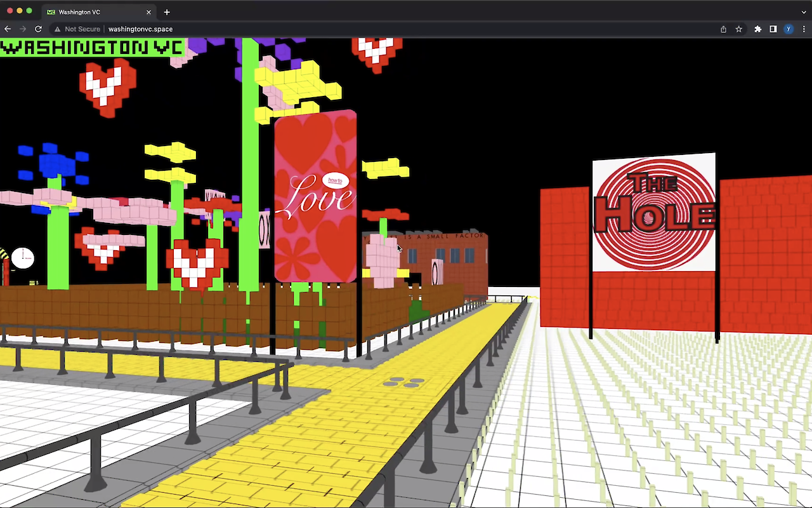
Task: Click the round dots on yellow path
Action: click(x=404, y=382)
